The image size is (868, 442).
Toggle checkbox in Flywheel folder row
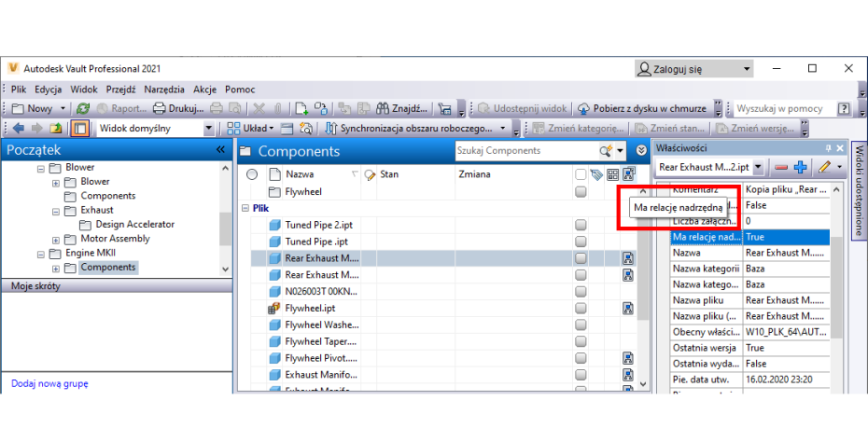581,192
